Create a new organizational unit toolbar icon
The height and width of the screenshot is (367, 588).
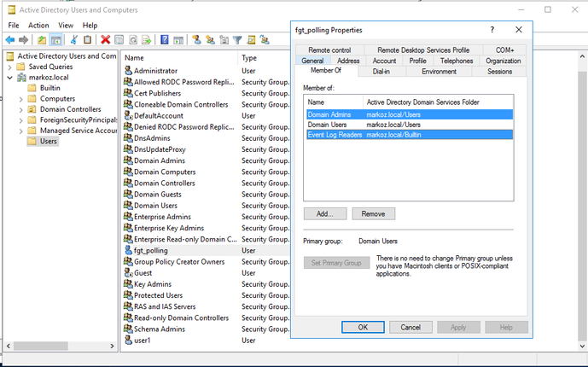[224, 40]
